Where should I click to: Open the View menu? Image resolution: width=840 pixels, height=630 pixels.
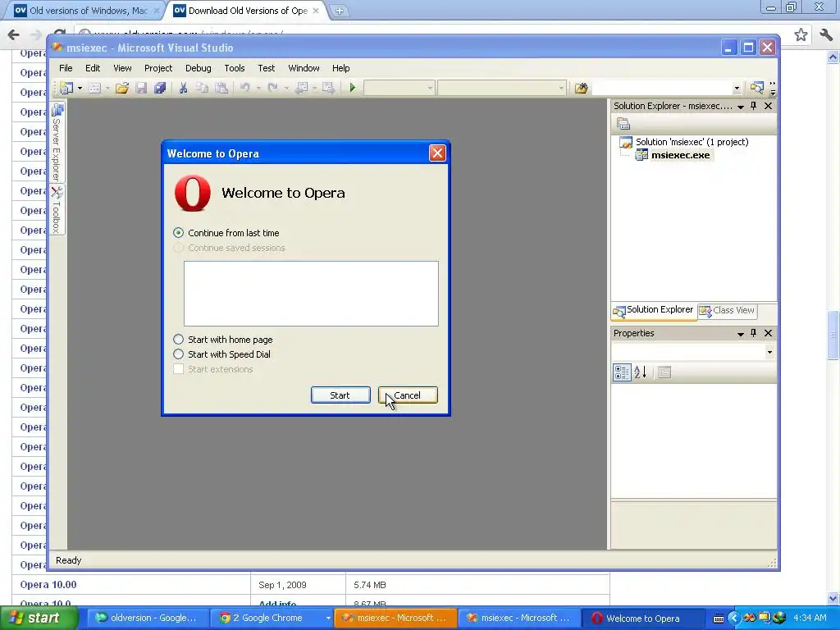(x=122, y=68)
